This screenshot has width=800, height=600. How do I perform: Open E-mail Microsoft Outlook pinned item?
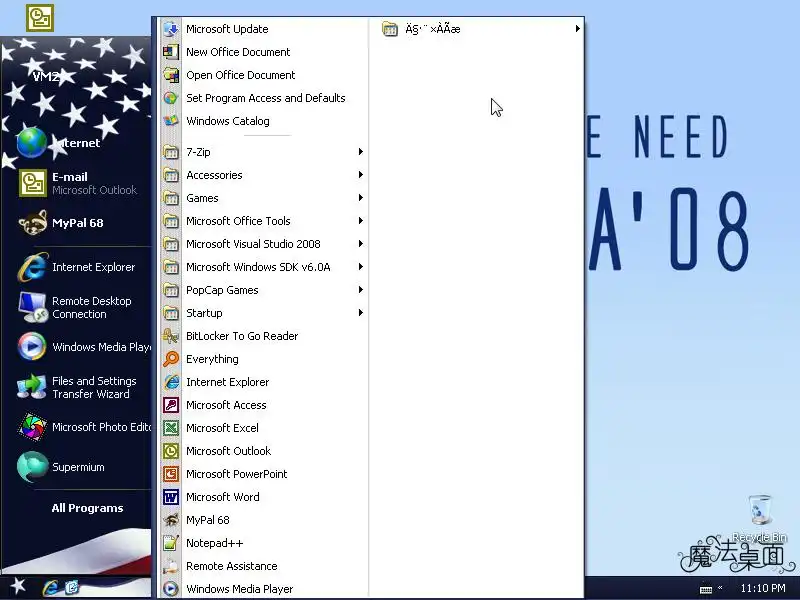[77, 183]
